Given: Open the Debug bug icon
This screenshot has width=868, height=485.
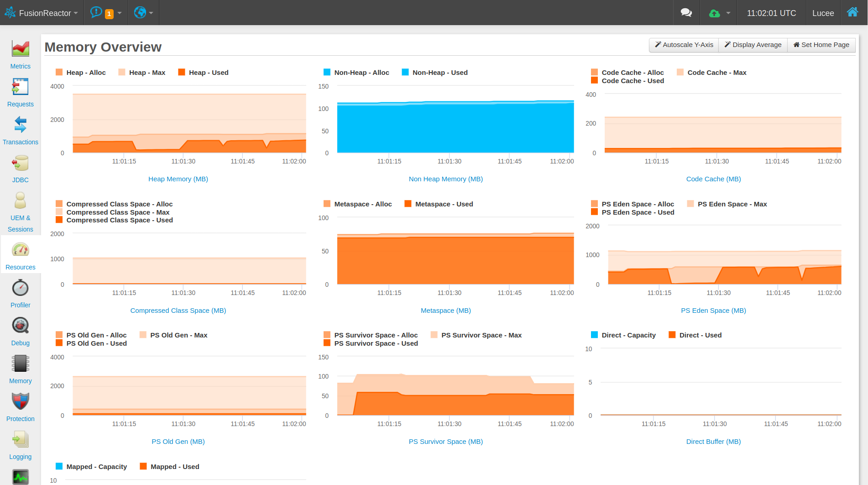Looking at the screenshot, I should point(21,326).
